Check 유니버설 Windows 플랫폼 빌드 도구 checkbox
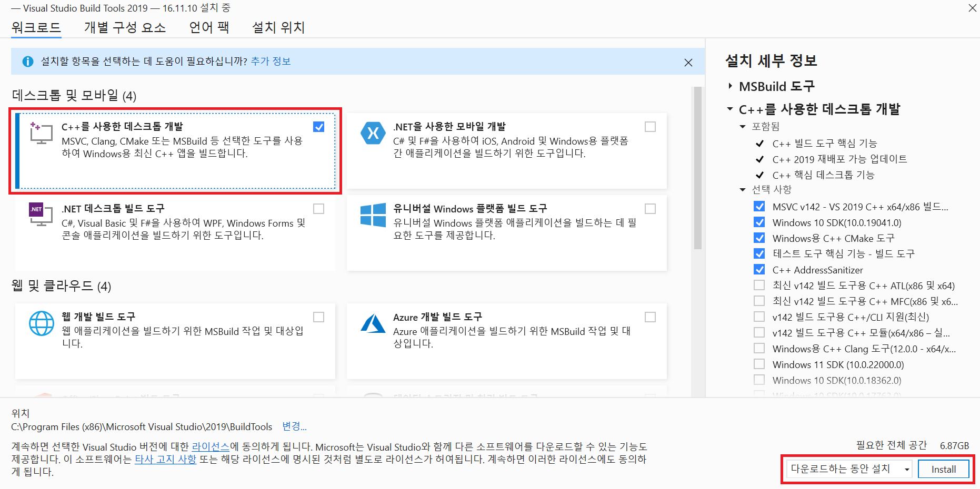Image resolution: width=980 pixels, height=489 pixels. click(x=650, y=209)
